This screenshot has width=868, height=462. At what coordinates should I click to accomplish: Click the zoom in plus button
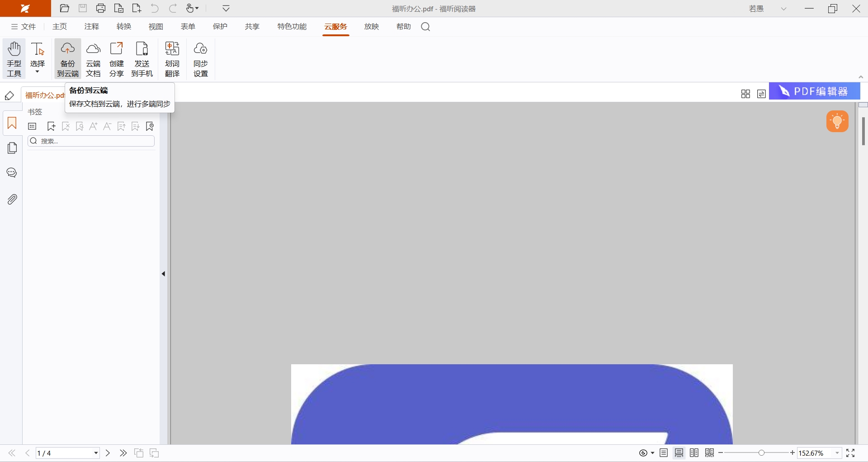[x=793, y=453]
